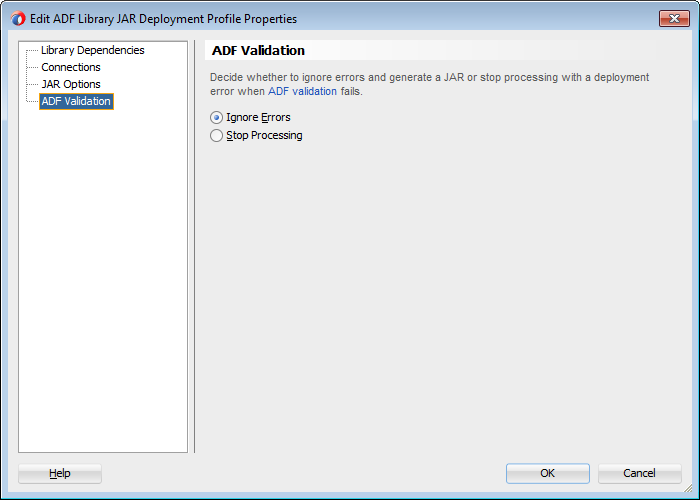Close the dialog with the X button
Screen dimensions: 700x500
pos(674,18)
